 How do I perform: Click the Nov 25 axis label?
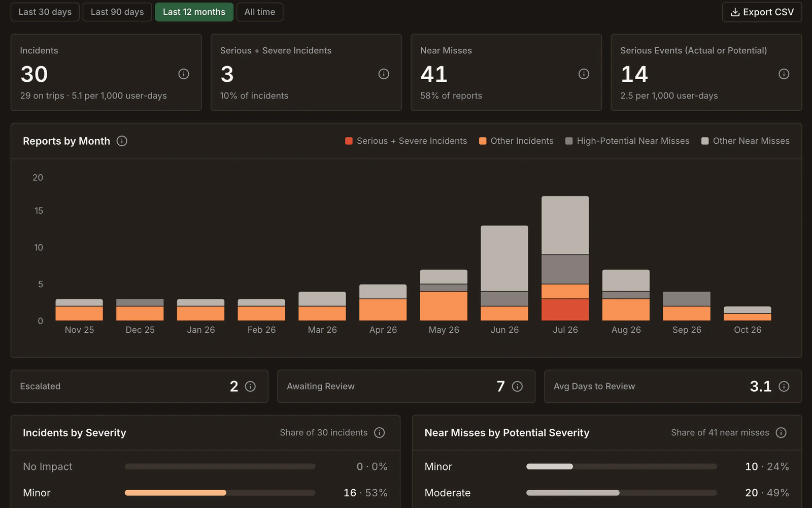[x=79, y=330]
